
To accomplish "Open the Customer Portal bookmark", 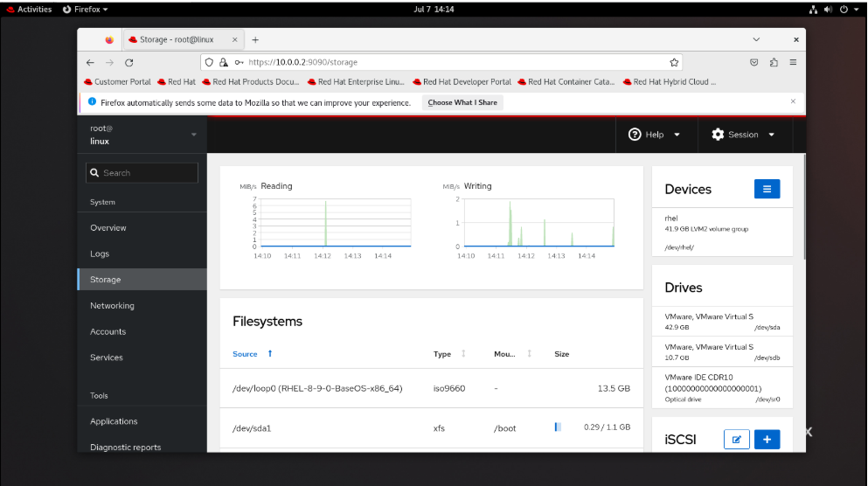I will 117,82.
